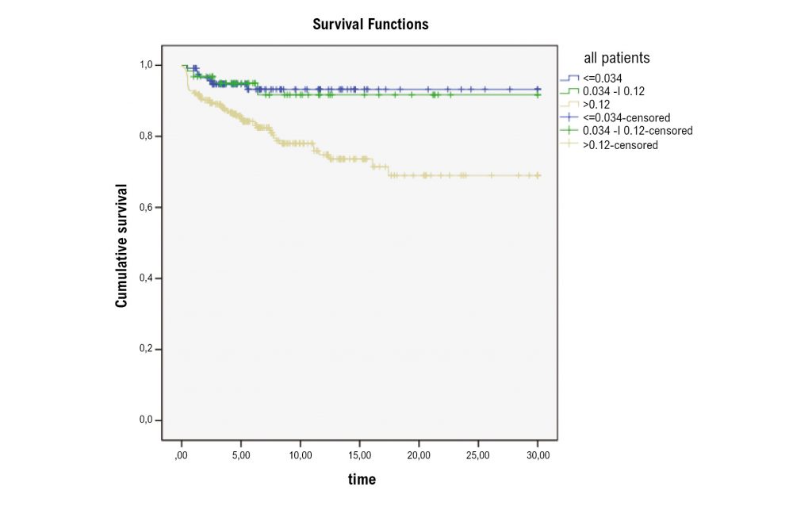Click the 5,00 tick label on x-axis
812x506 pixels.
coord(241,455)
